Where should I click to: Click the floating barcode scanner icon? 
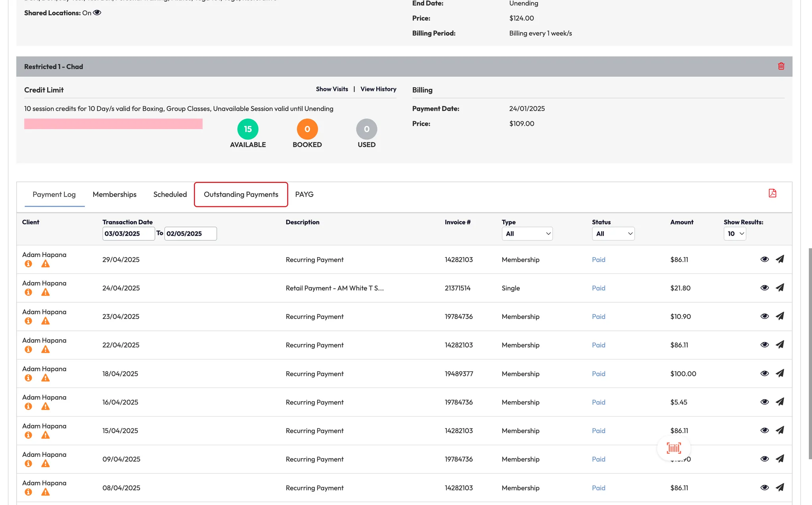pyautogui.click(x=674, y=448)
